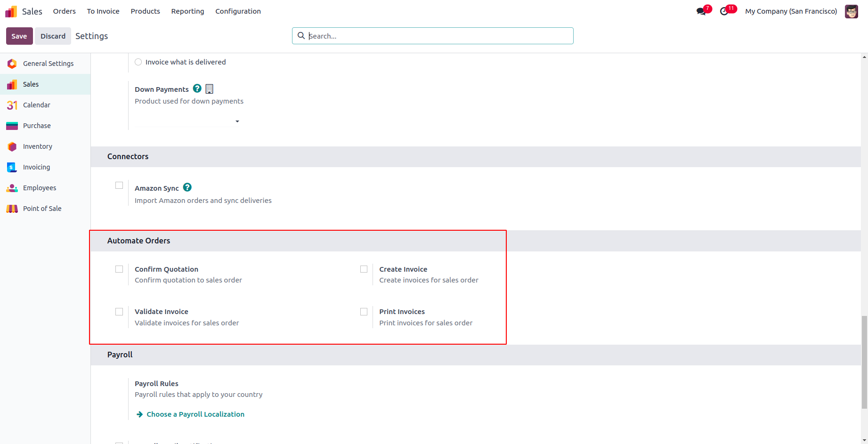
Task: Open the company switcher My Company
Action: click(x=791, y=11)
